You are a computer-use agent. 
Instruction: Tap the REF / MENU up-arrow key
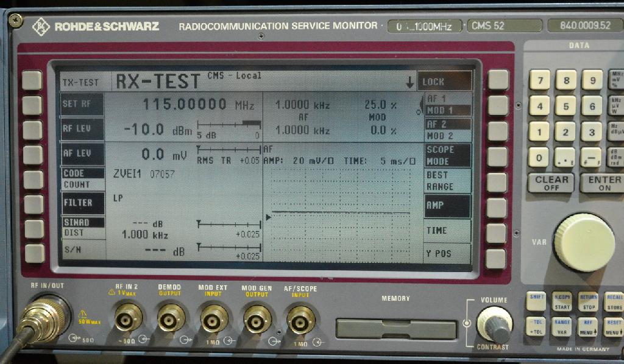(587, 327)
